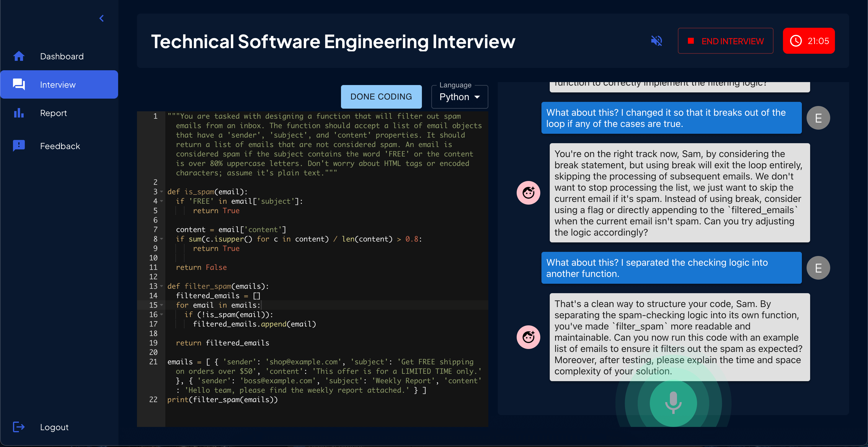Toggle collapse of the is_spam function definition
This screenshot has width=868, height=447.
point(161,191)
